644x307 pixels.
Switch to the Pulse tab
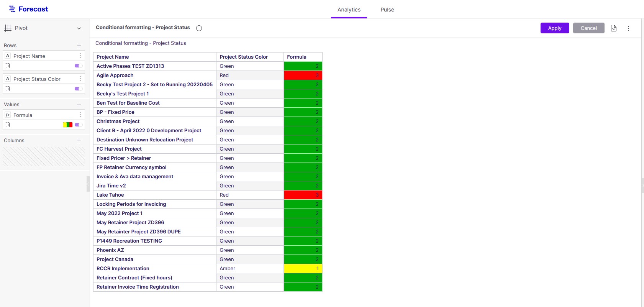coord(387,10)
